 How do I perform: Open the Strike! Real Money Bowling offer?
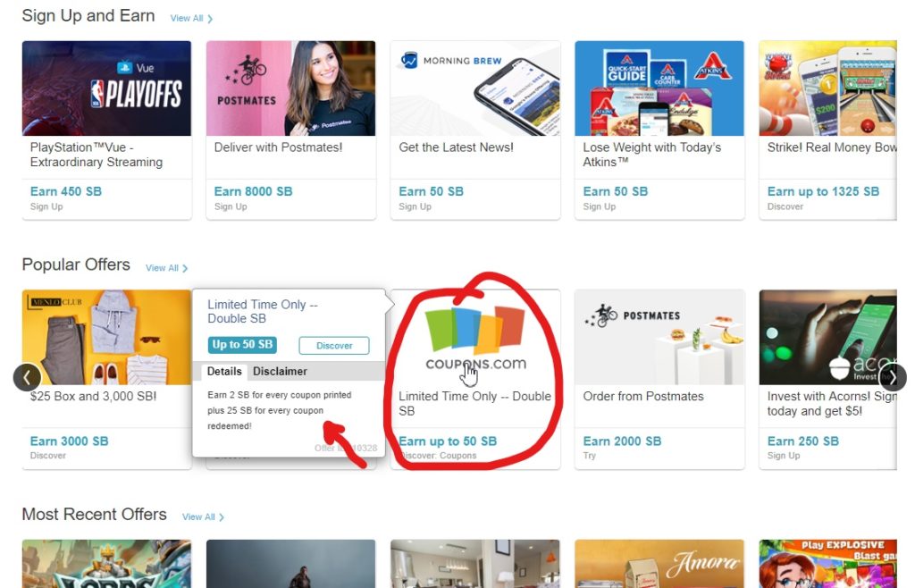pyautogui.click(x=828, y=88)
